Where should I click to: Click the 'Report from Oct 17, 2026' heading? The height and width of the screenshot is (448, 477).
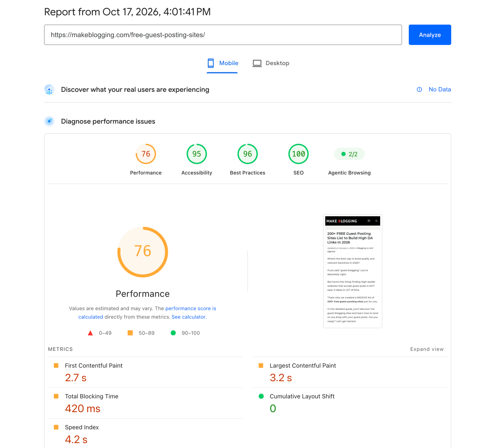[127, 12]
